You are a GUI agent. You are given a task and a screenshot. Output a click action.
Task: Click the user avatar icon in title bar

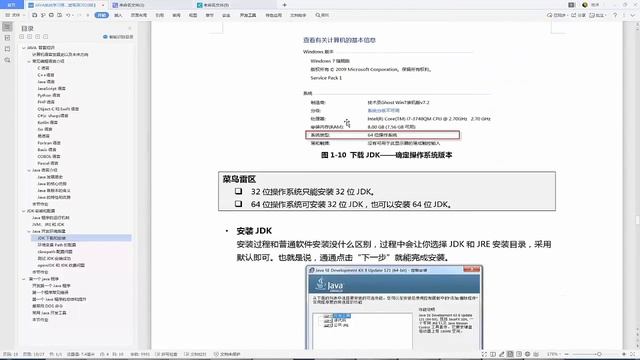(x=585, y=5)
